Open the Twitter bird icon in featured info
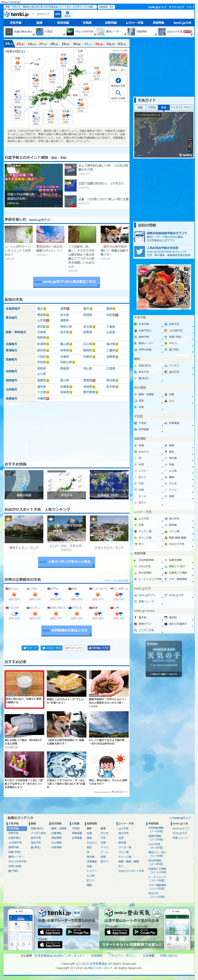 pos(139,251)
